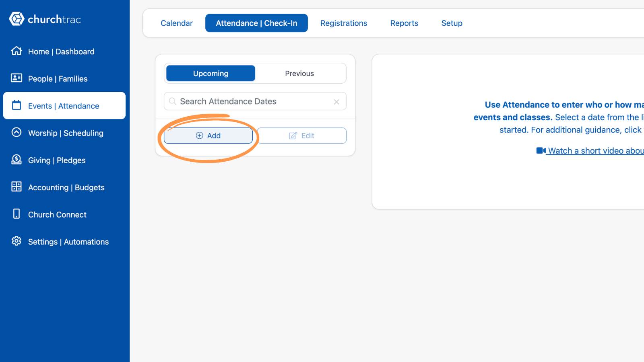Click the Settings gear icon

pyautogui.click(x=17, y=241)
